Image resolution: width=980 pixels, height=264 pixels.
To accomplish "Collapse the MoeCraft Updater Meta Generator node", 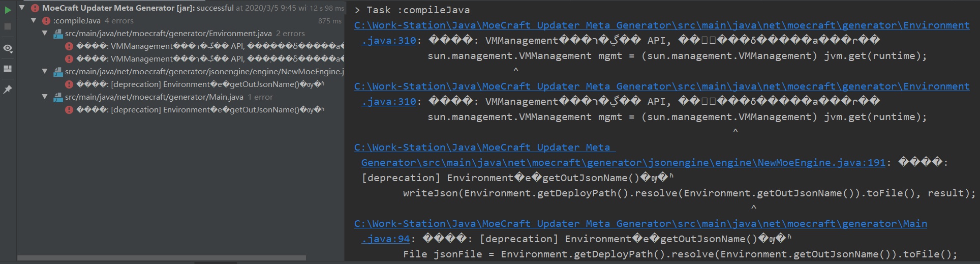I will click(x=22, y=8).
